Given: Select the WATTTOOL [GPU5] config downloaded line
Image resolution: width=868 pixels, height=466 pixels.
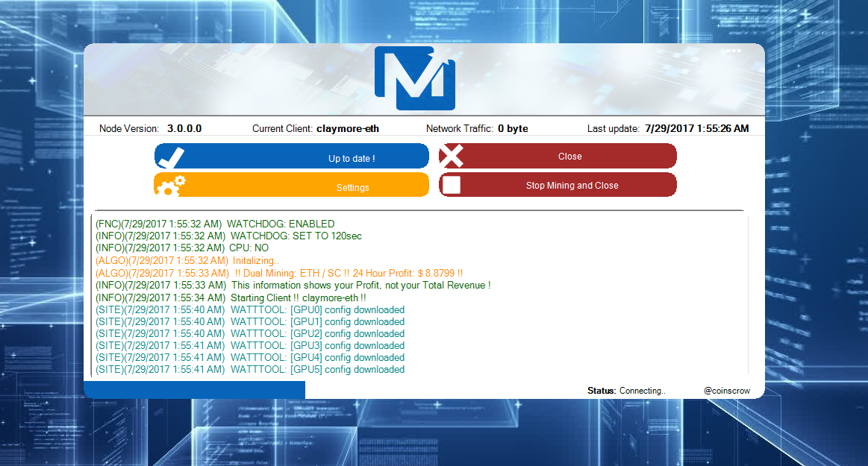Looking at the screenshot, I should coord(250,369).
